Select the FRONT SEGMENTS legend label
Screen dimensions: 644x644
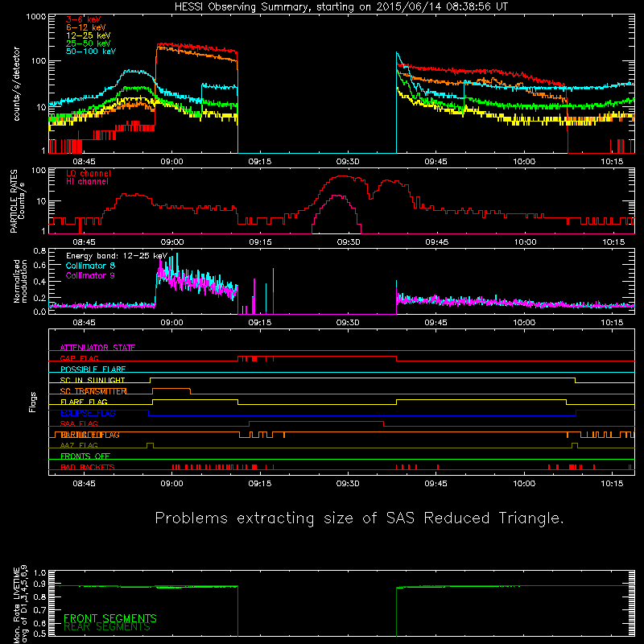(x=110, y=618)
